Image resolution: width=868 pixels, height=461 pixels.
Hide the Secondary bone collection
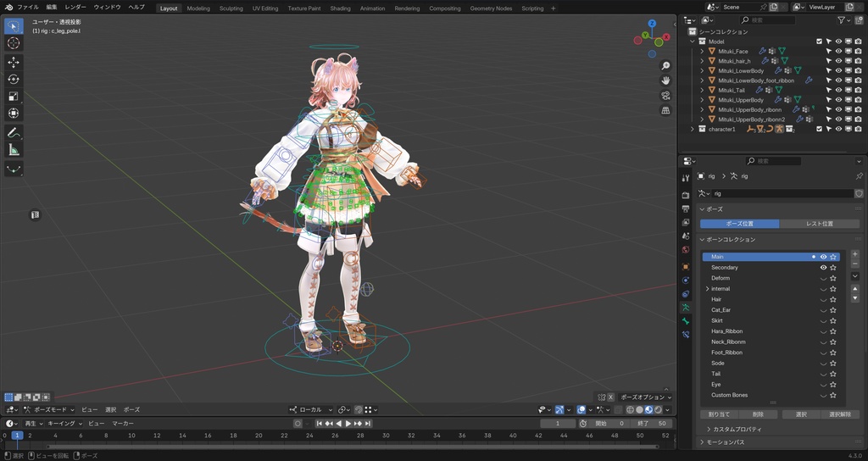[823, 267]
